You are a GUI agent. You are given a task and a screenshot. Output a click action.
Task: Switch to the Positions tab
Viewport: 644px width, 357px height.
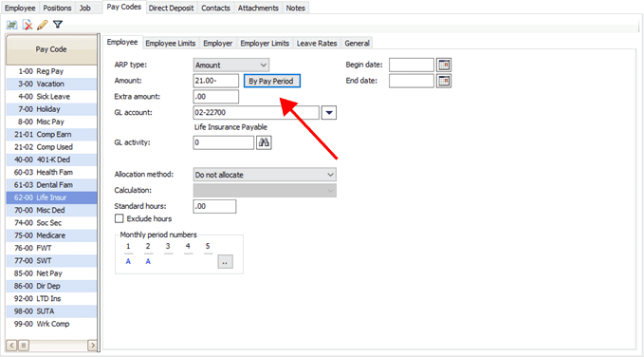coord(57,8)
